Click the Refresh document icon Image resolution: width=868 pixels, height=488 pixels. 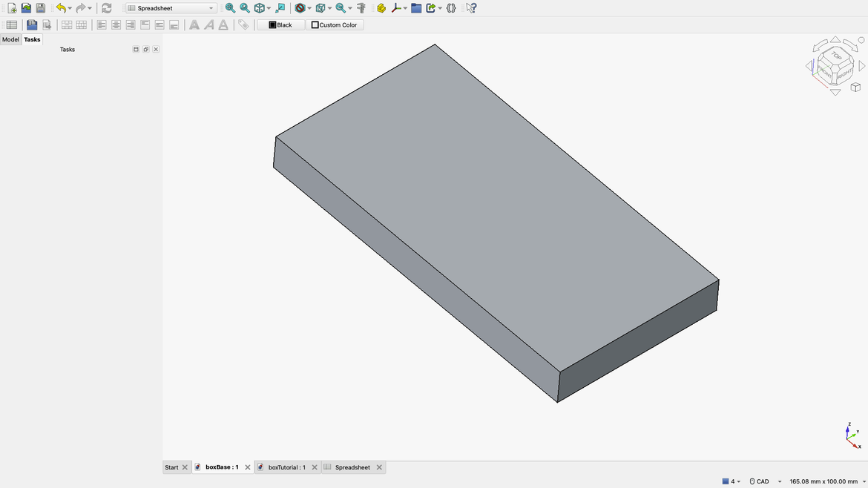click(x=106, y=7)
